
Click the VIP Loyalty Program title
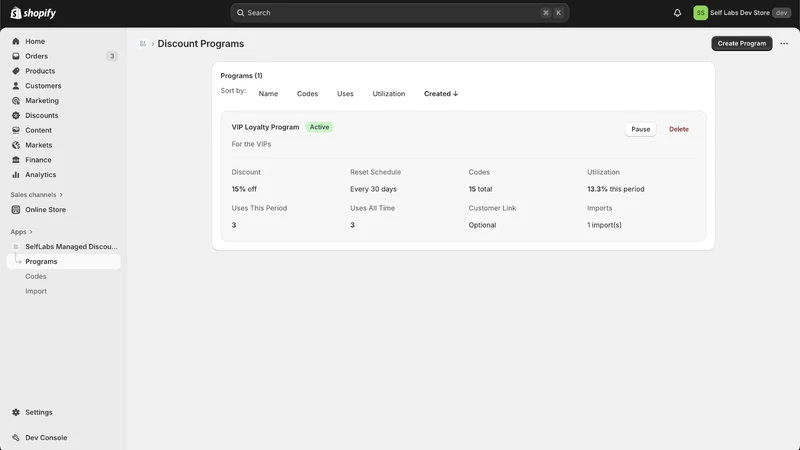click(x=265, y=127)
